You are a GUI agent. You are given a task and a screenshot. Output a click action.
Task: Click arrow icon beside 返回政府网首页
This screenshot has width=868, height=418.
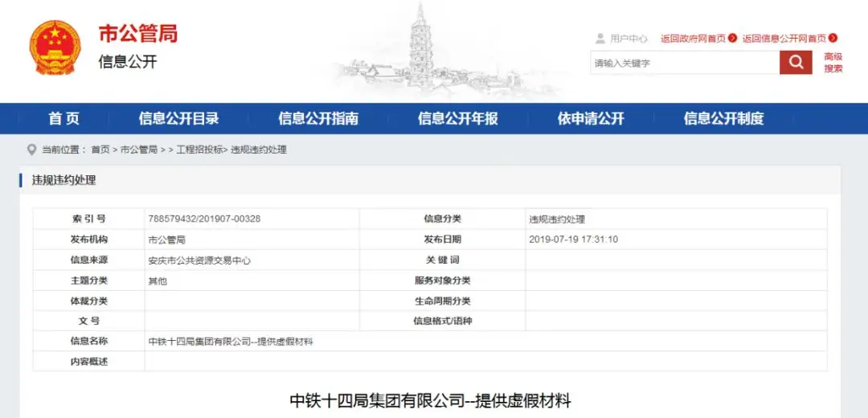tap(732, 39)
